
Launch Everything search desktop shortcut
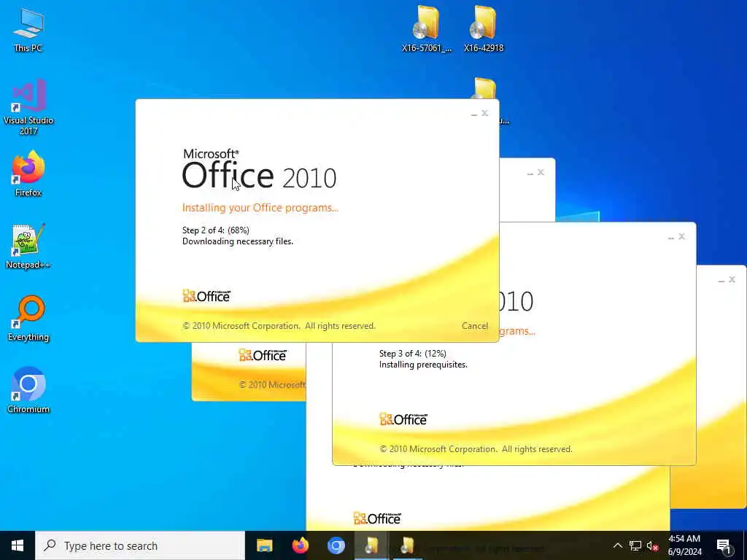point(28,318)
